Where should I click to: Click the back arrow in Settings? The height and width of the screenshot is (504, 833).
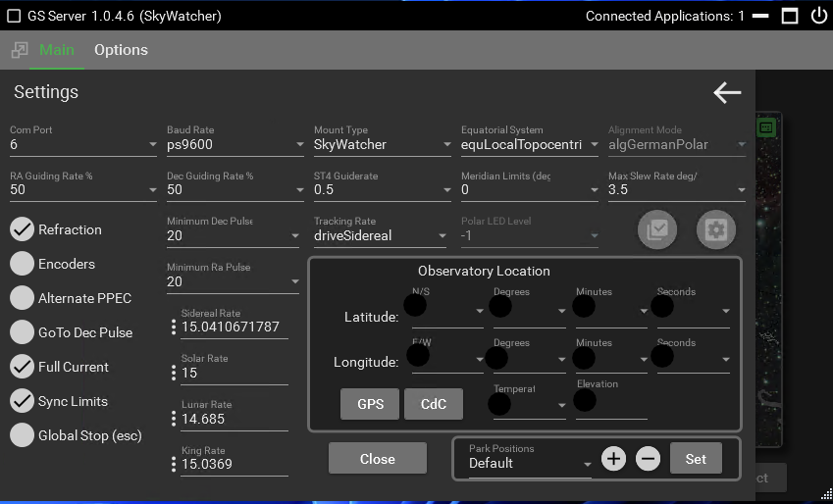point(727,93)
